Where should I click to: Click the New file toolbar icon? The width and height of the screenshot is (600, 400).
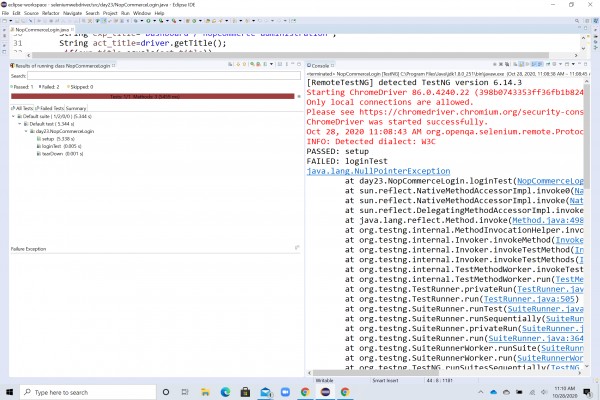pyautogui.click(x=4, y=21)
